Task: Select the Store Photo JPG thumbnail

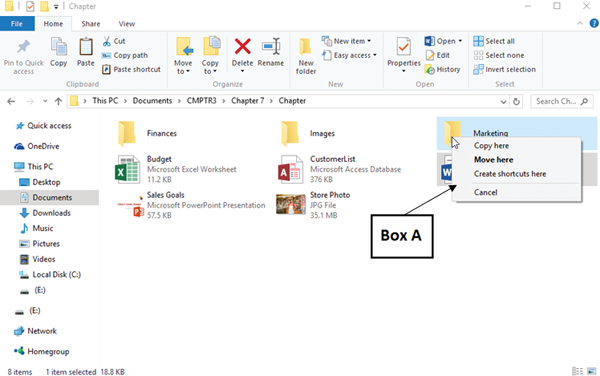Action: (291, 204)
